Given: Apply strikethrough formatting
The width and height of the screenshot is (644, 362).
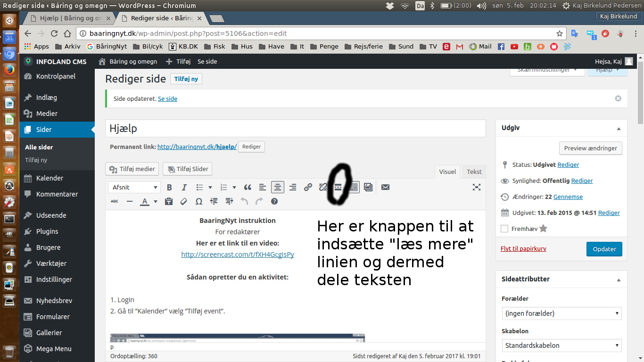Looking at the screenshot, I should pos(115,201).
